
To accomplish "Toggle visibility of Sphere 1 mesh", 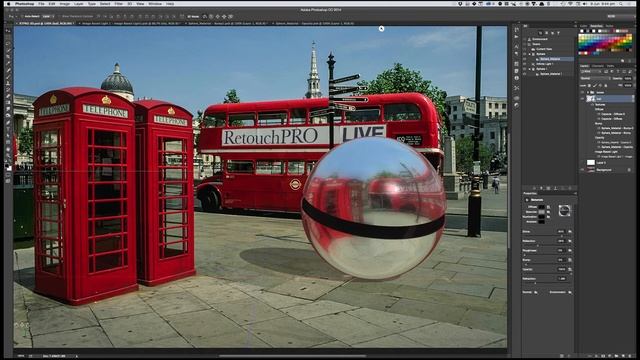I will pyautogui.click(x=524, y=69).
